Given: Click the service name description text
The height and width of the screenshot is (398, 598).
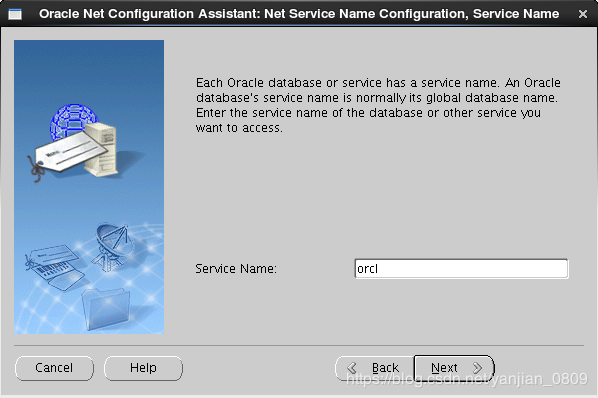Looking at the screenshot, I should click(378, 105).
